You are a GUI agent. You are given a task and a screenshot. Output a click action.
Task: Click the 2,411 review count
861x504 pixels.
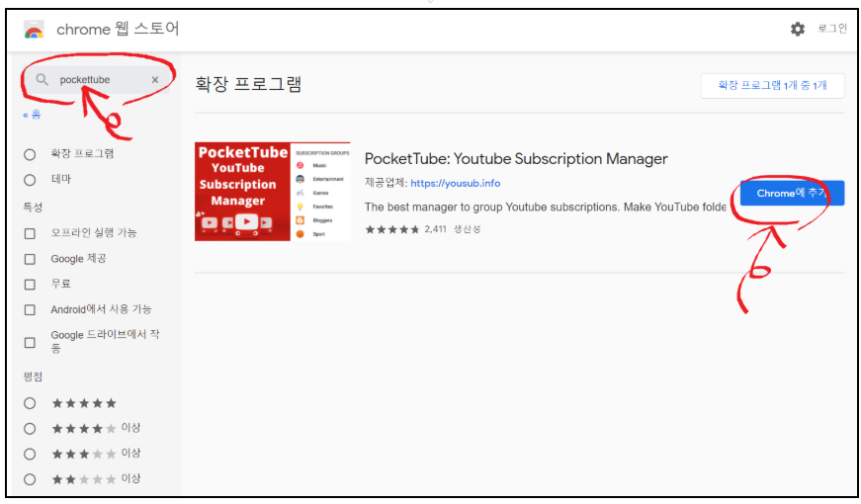[x=435, y=229]
